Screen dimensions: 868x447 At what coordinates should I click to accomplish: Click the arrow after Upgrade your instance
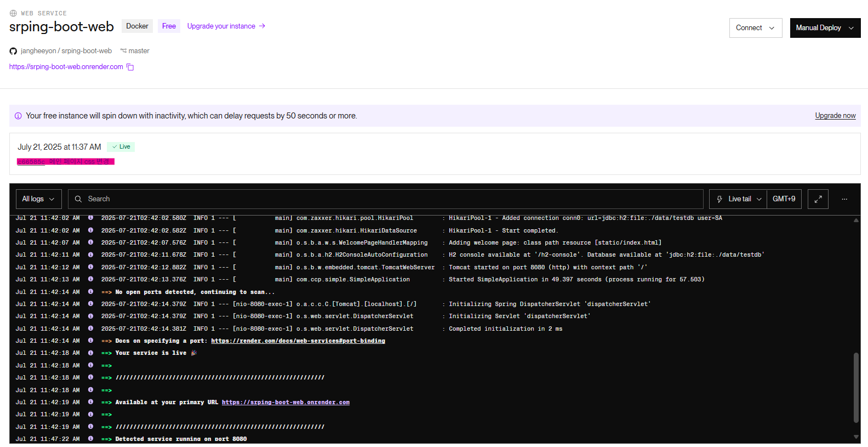coord(262,26)
